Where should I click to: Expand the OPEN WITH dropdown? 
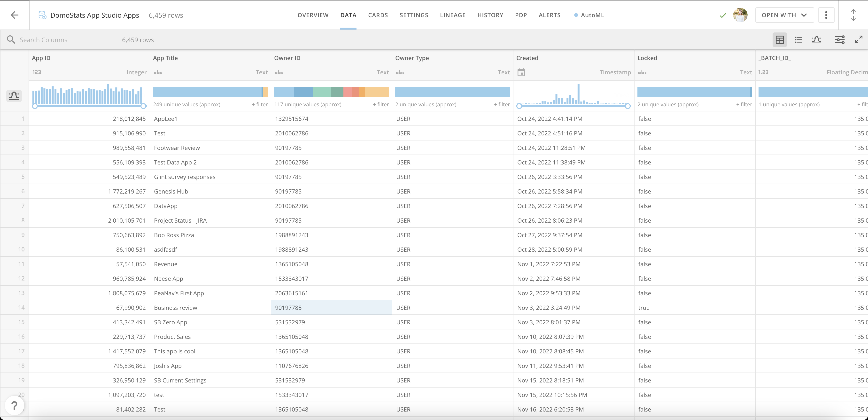(784, 15)
